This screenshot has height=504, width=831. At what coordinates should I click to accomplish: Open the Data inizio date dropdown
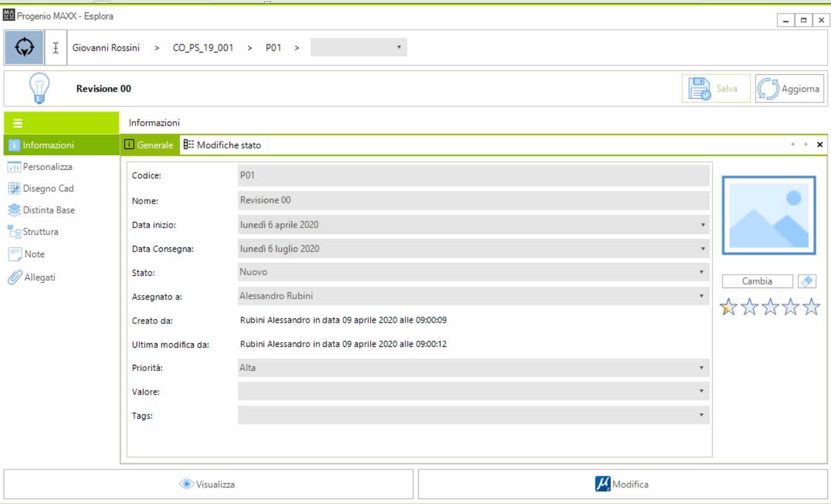[x=703, y=225]
